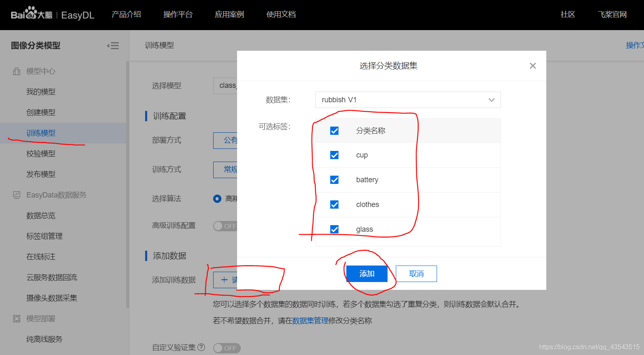Viewport: 644px width, 355px height.
Task: Click the 模型部署 section heading
Action: click(x=41, y=319)
